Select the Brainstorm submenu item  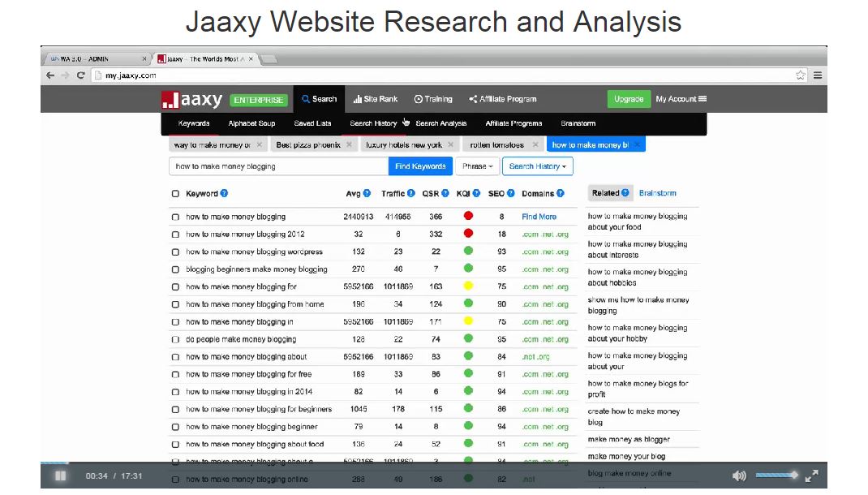point(578,123)
